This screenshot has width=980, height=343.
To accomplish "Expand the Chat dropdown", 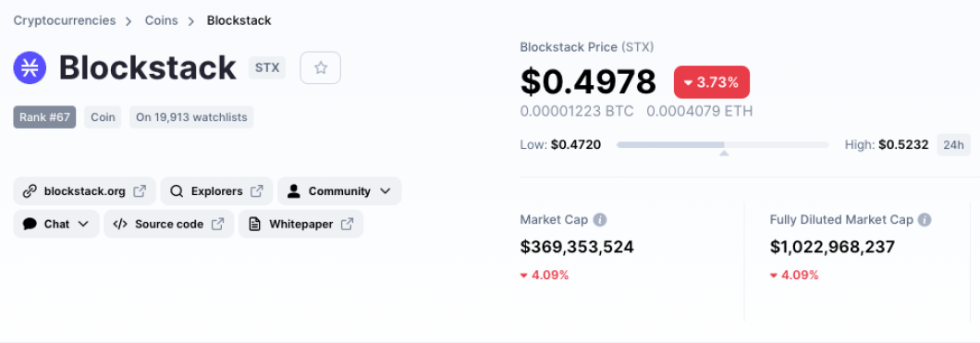I will (56, 224).
